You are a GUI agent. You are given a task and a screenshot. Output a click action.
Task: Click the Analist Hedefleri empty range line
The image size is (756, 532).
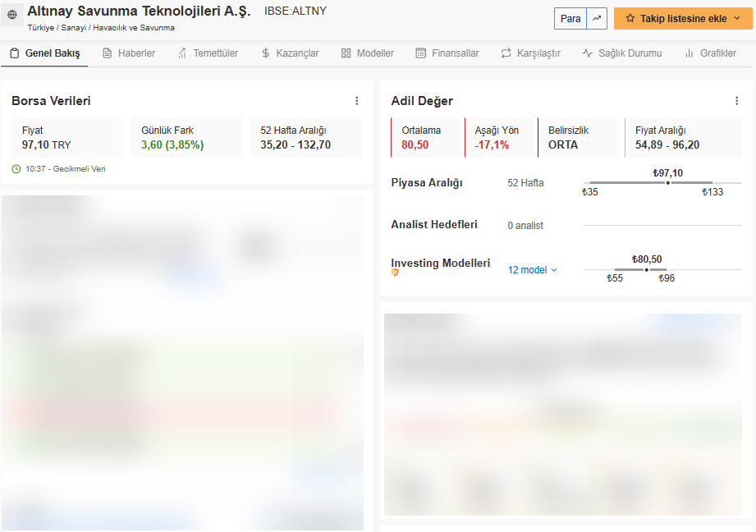(662, 225)
